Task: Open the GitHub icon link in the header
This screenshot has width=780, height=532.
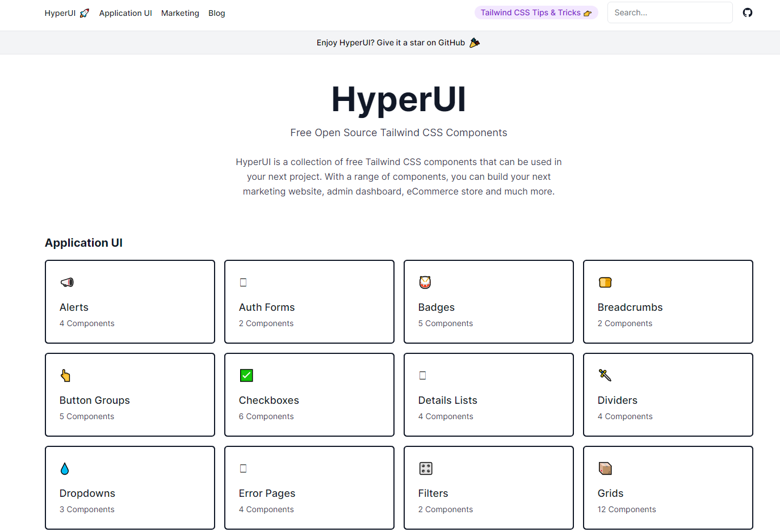Action: [x=747, y=12]
